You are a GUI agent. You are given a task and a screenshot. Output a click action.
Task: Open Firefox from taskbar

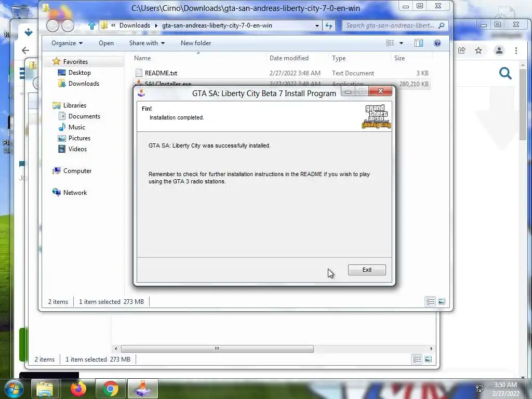(78, 389)
